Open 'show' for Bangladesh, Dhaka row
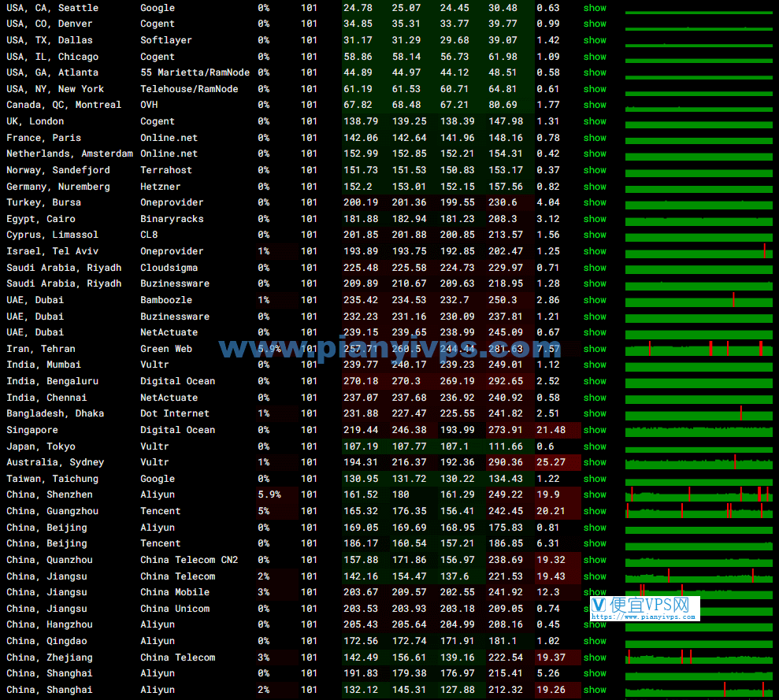 pos(595,413)
